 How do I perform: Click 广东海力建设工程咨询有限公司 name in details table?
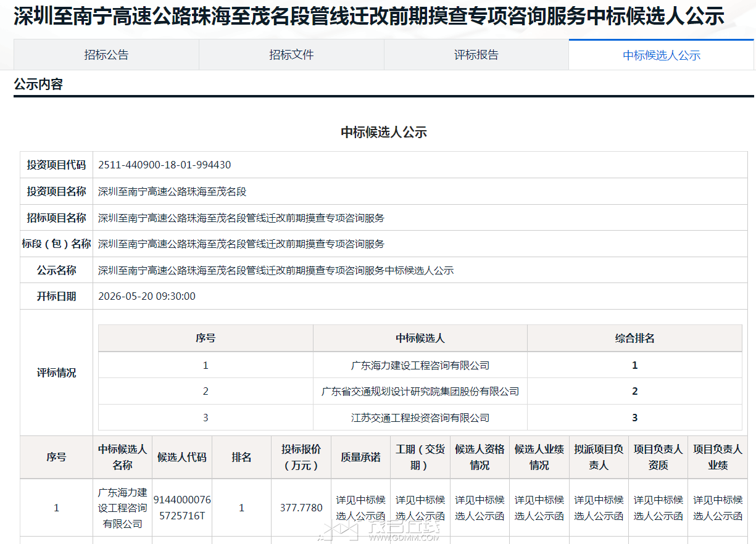coord(122,508)
